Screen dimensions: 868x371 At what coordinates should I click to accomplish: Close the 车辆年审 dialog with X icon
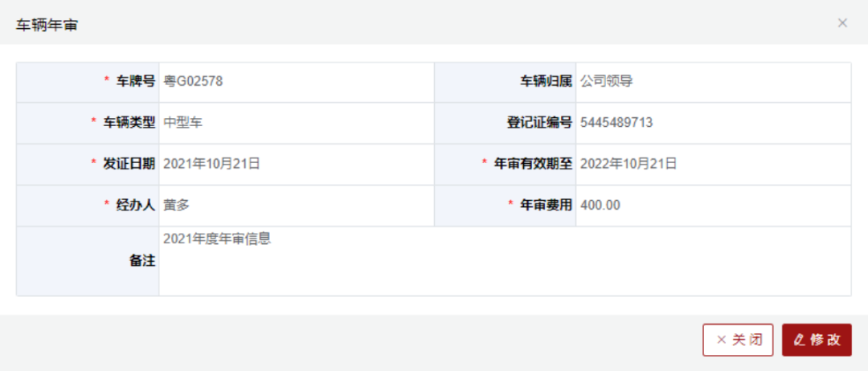click(x=842, y=23)
